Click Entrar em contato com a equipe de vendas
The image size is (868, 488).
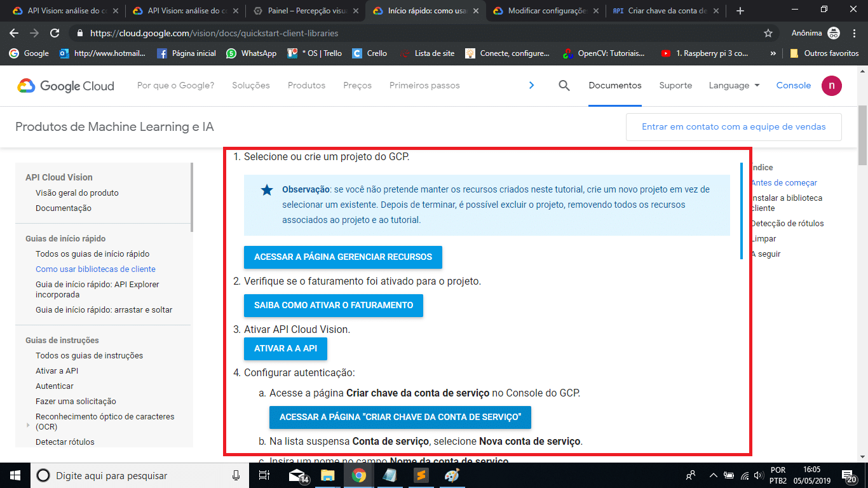pos(734,126)
